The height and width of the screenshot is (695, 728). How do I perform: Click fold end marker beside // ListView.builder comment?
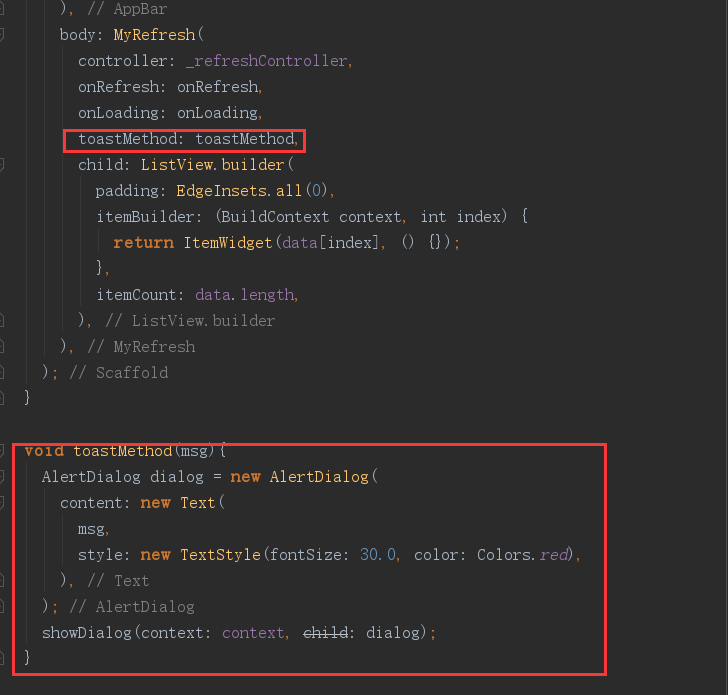point(2,320)
